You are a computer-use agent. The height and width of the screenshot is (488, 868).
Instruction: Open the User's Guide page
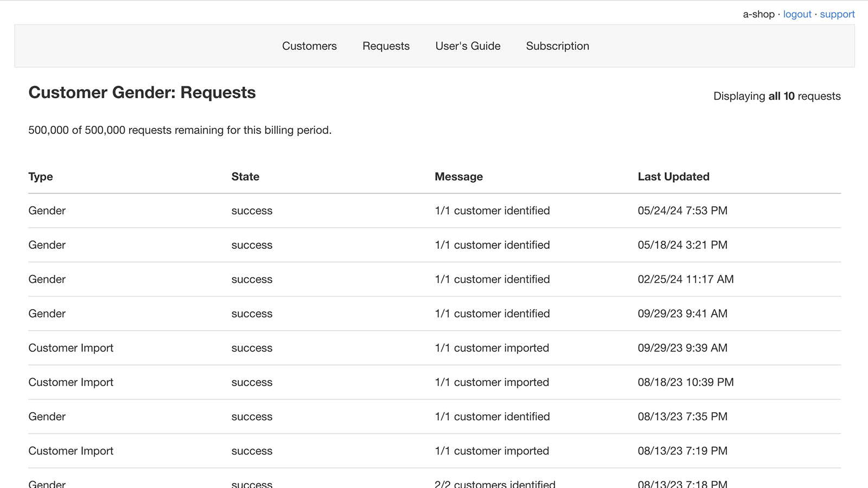pos(468,46)
